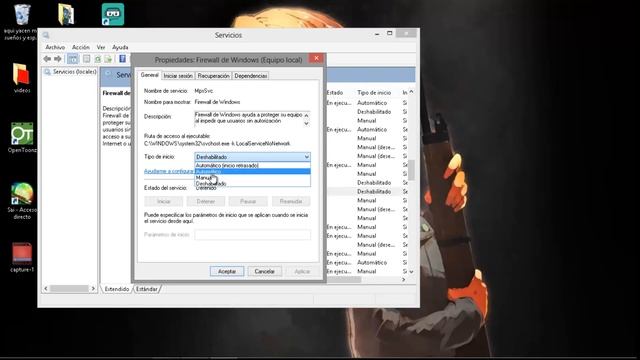Choose Deshabilitado in startup type list
The image size is (640, 360).
click(x=252, y=184)
